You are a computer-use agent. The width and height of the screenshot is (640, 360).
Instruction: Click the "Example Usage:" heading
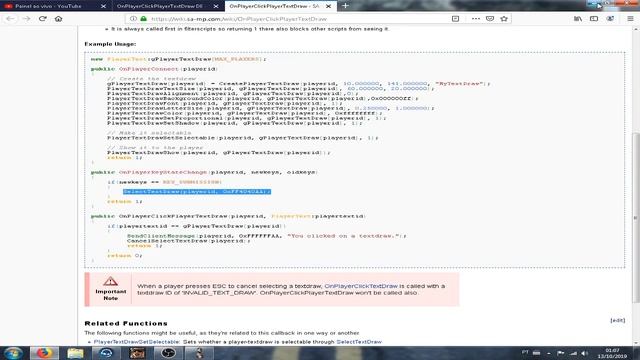tap(110, 44)
